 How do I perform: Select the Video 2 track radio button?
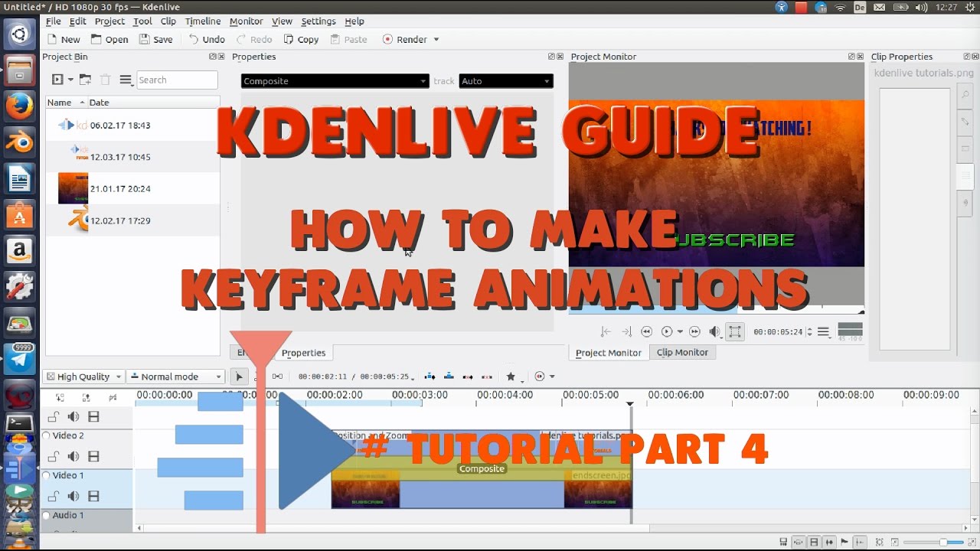46,435
